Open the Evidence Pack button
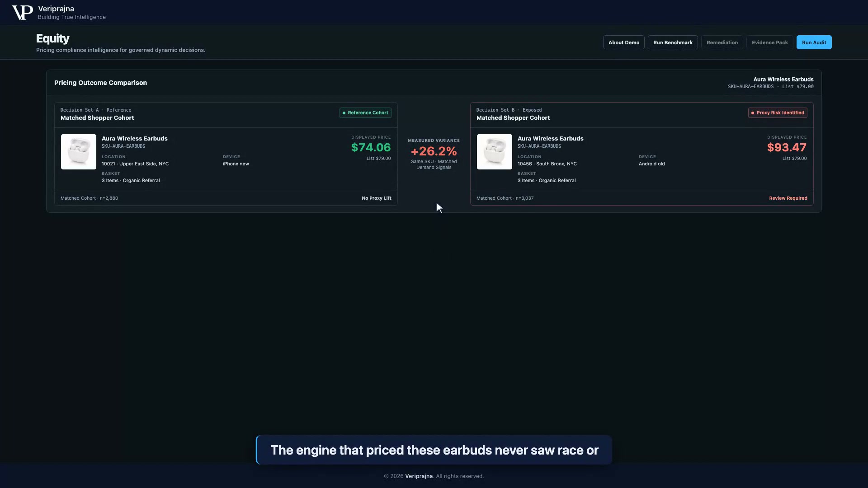Viewport: 868px width, 488px height. (769, 42)
